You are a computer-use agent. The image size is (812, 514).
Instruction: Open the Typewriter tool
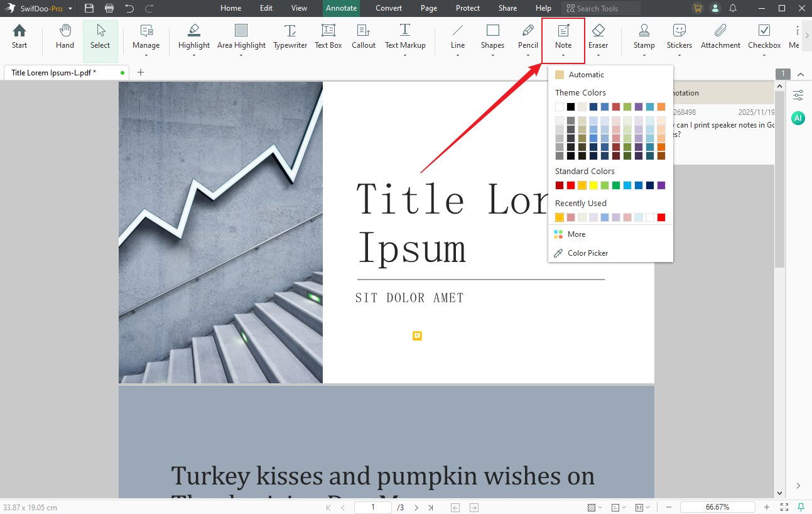(x=290, y=36)
